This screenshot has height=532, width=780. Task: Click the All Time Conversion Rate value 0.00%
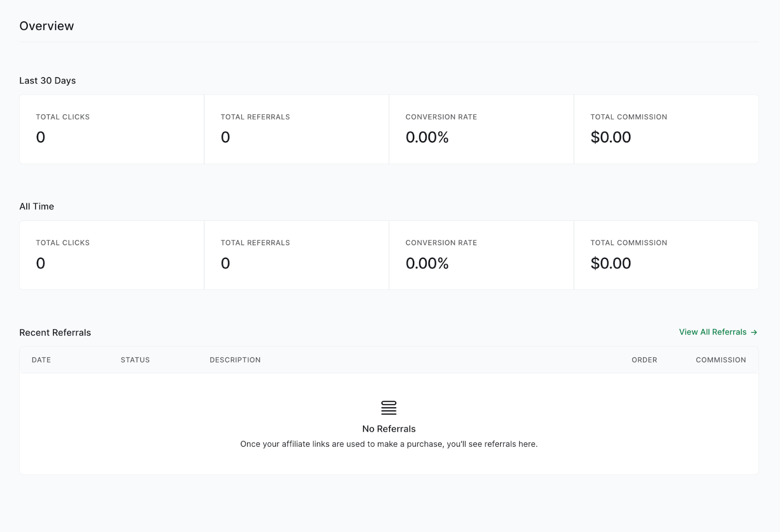(x=427, y=263)
